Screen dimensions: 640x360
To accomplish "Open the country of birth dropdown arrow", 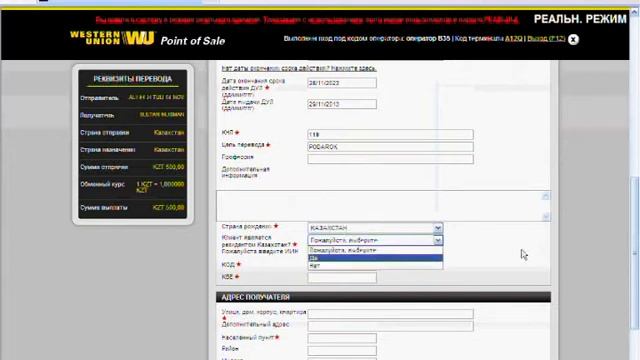I will pyautogui.click(x=438, y=228).
